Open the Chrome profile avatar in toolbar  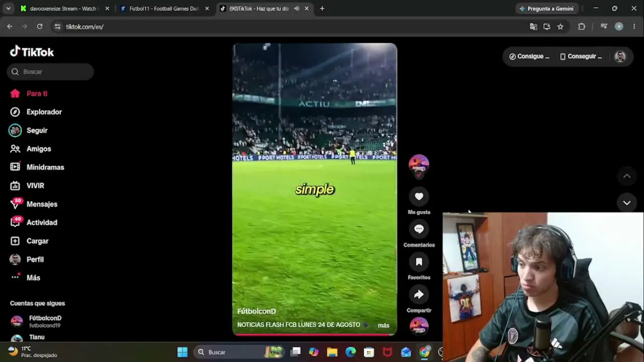(x=619, y=27)
